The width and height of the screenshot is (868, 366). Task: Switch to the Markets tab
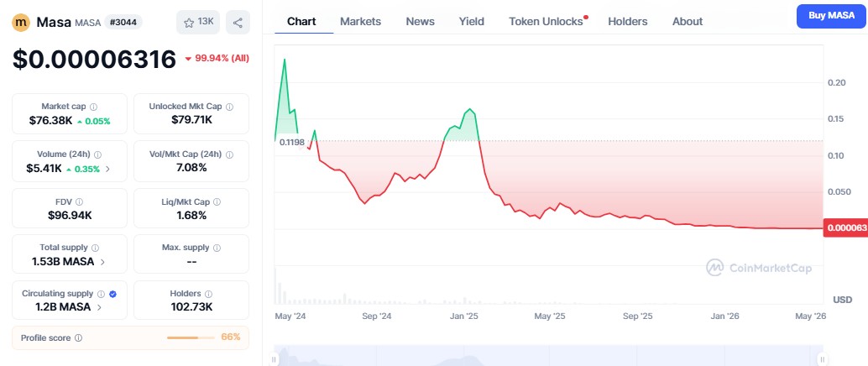click(360, 22)
